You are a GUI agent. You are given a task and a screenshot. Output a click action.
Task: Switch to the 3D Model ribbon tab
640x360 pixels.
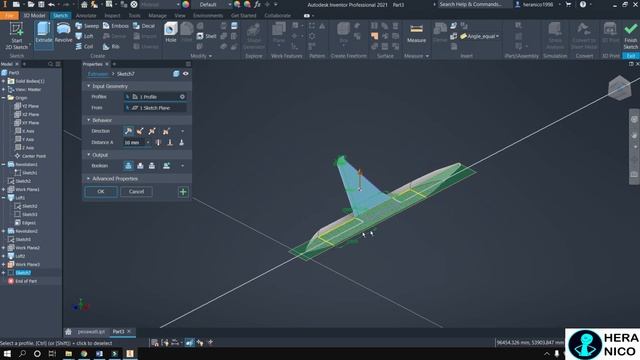pos(34,16)
